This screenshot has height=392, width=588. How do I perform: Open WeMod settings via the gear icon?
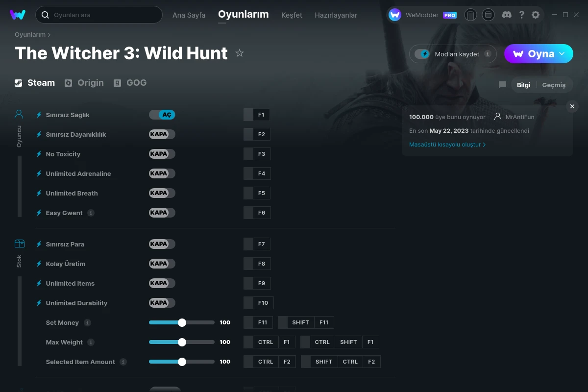tap(536, 15)
